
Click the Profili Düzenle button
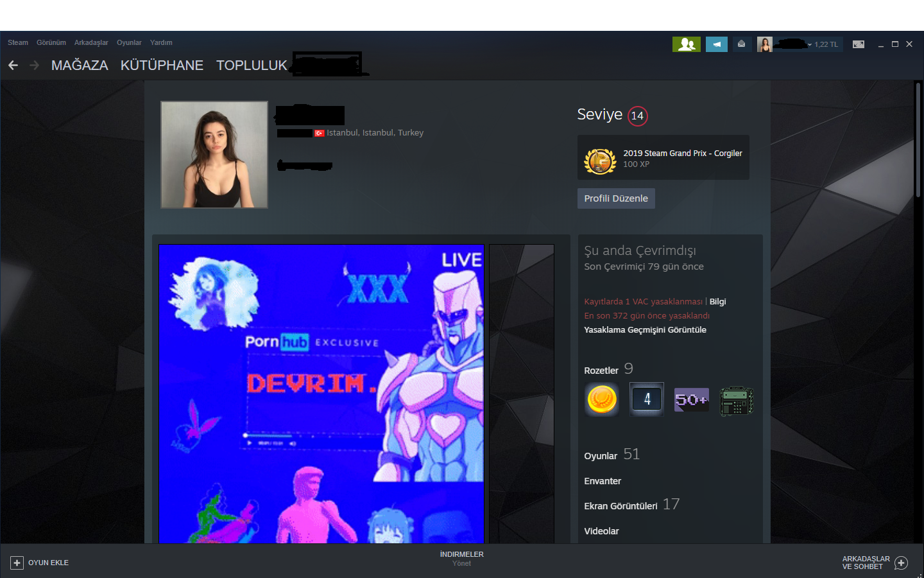[x=616, y=198]
